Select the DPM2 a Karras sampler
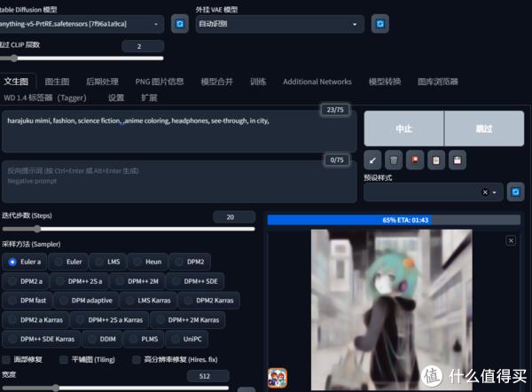Image resolution: width=532 pixels, height=392 pixels. coord(35,320)
